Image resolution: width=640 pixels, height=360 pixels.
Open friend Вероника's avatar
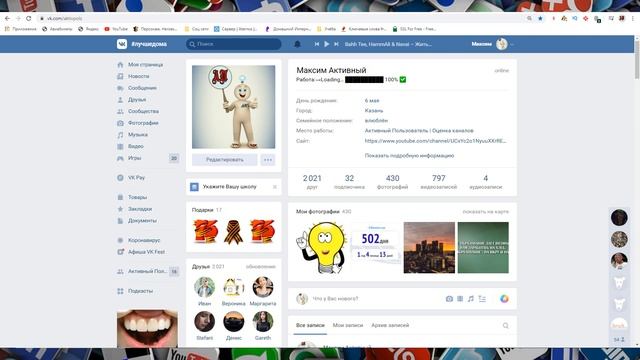point(233,287)
